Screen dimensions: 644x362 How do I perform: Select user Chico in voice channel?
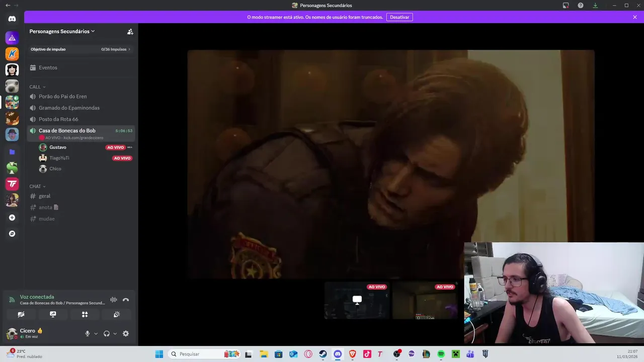click(x=55, y=169)
